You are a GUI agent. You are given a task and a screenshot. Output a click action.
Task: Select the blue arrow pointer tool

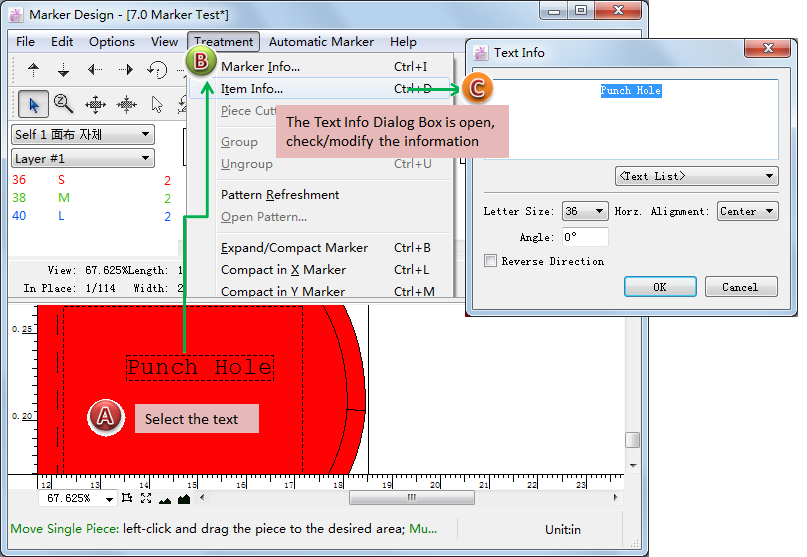click(x=33, y=103)
